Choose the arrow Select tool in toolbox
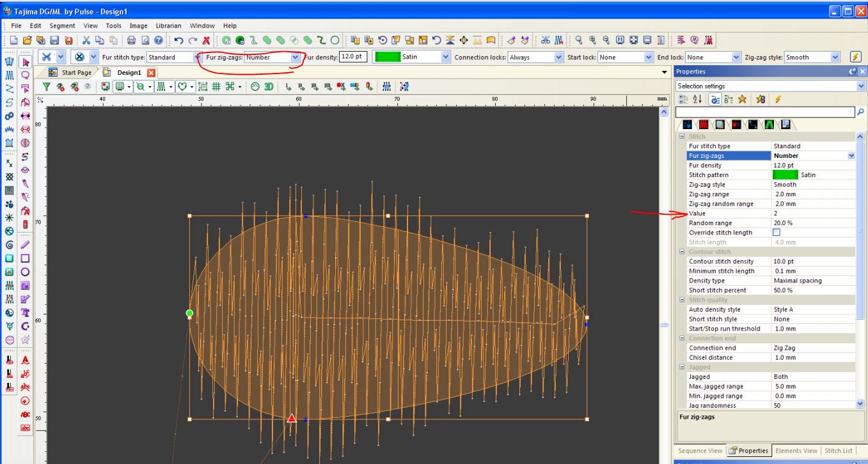Image resolution: width=868 pixels, height=464 pixels. tap(26, 63)
